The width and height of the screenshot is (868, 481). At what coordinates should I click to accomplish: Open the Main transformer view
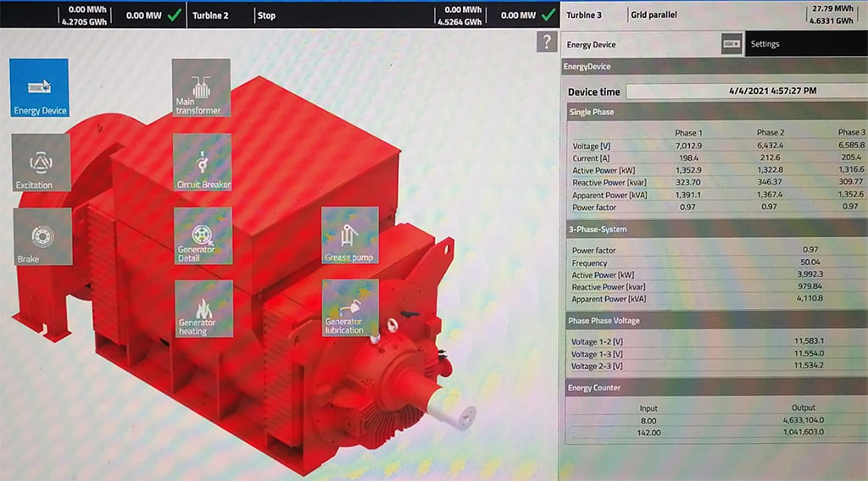pos(201,88)
